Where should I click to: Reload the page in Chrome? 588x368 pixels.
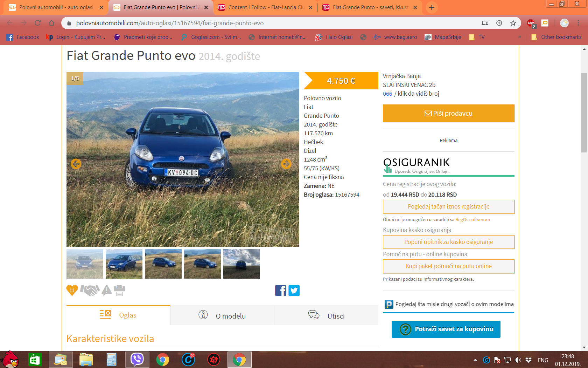pyautogui.click(x=38, y=23)
